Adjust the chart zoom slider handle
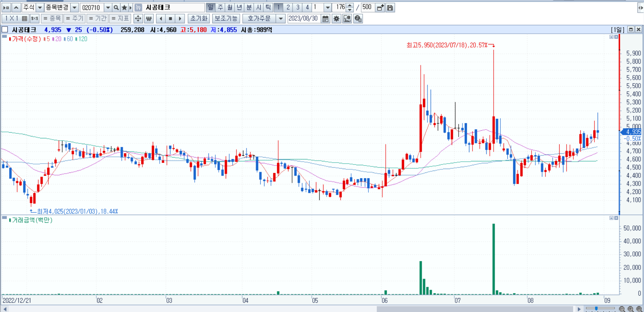Image resolution: width=644 pixels, height=312 pixels. 596,309
